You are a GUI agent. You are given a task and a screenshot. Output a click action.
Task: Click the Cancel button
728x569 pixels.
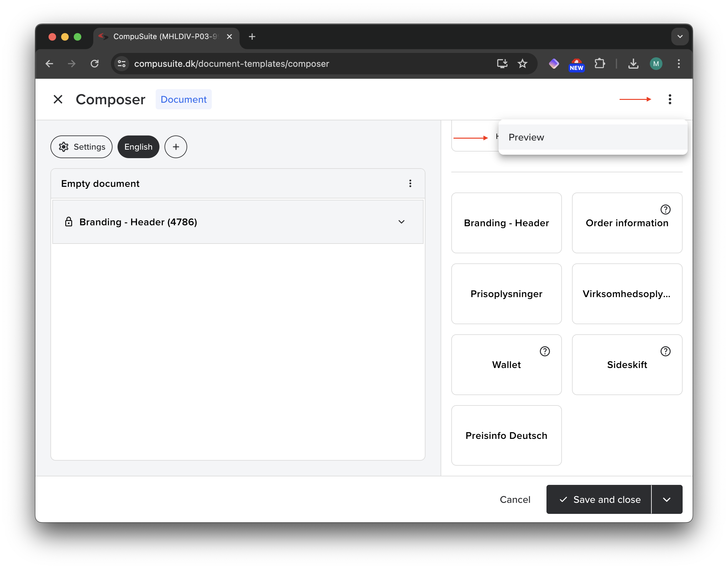click(515, 499)
